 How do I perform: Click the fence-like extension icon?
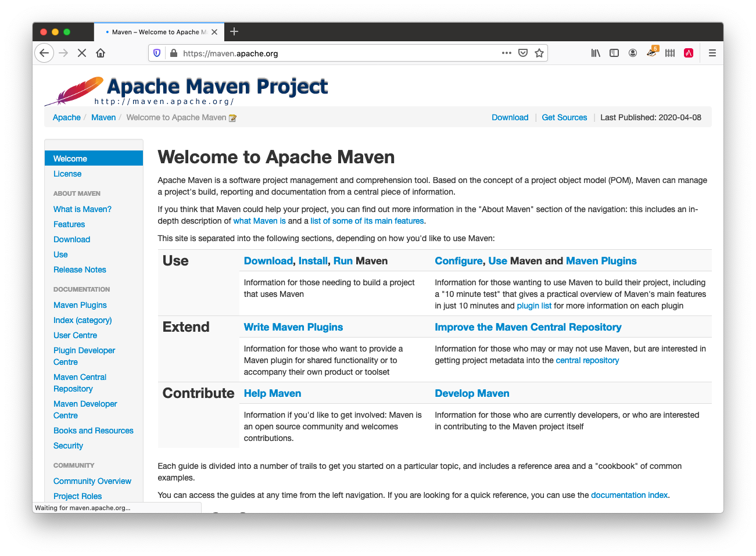click(x=670, y=53)
